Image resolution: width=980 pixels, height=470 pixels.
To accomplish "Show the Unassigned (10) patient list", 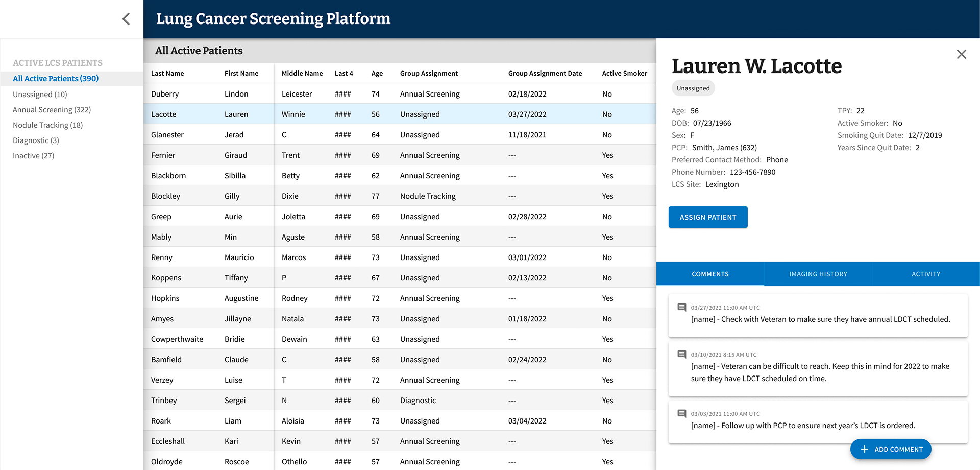I will pyautogui.click(x=40, y=95).
